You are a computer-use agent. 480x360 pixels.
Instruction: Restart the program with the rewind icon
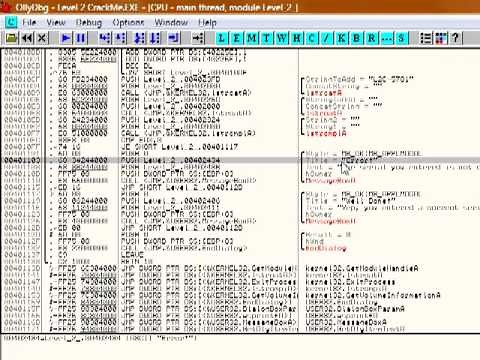point(27,38)
